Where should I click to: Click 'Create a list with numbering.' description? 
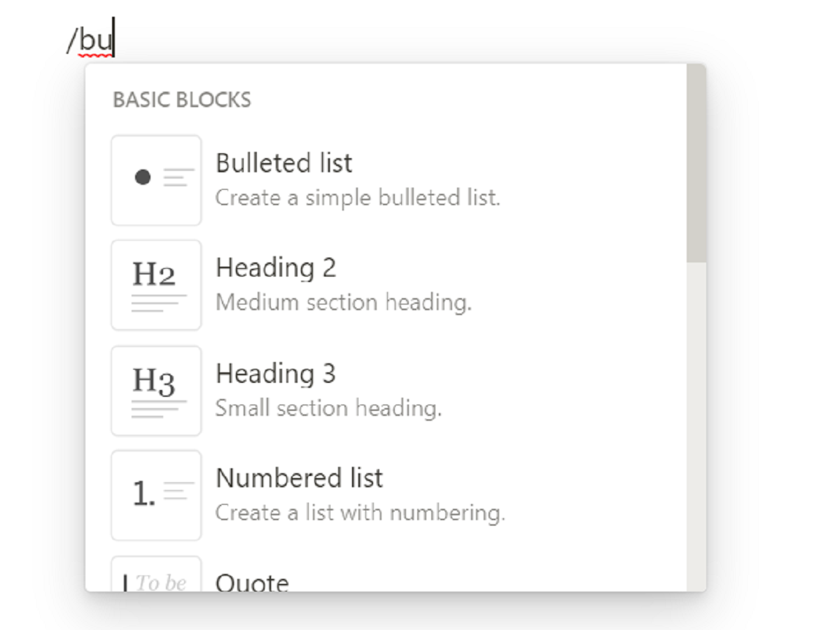[x=360, y=513]
